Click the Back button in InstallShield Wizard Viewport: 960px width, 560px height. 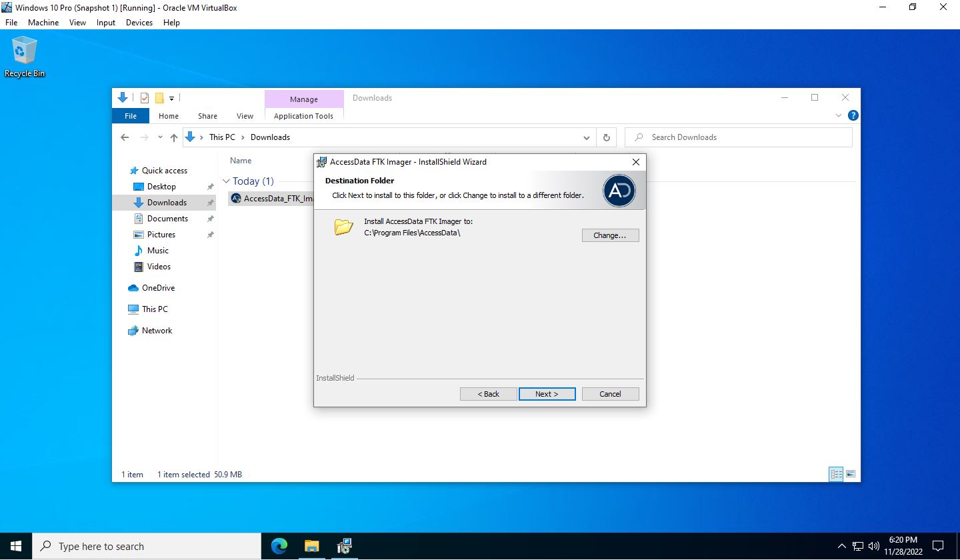pyautogui.click(x=488, y=394)
